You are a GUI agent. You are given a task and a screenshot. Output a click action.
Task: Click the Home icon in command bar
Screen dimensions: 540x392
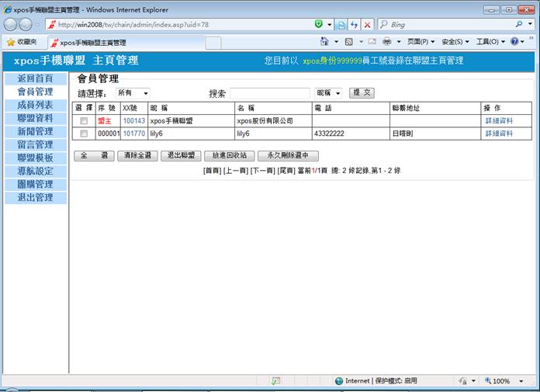tap(324, 42)
